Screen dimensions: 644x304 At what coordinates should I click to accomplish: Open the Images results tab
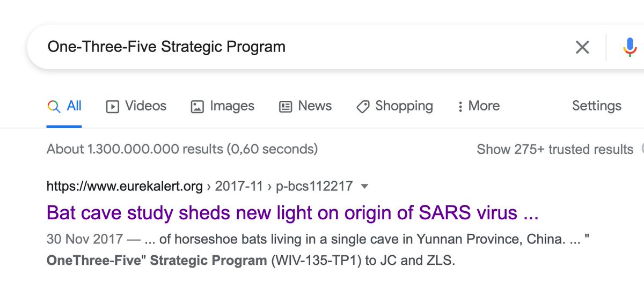[232, 106]
